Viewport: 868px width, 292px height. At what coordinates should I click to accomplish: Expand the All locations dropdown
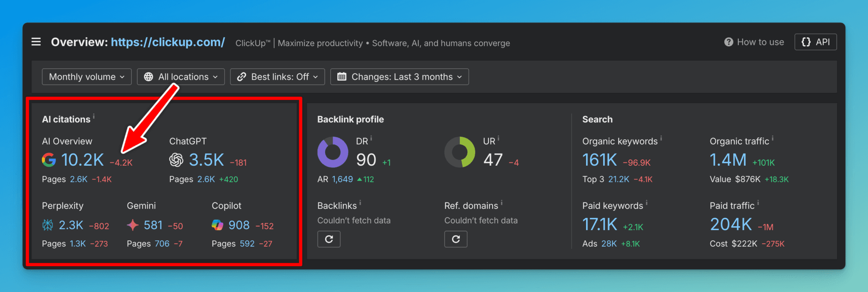(x=181, y=77)
